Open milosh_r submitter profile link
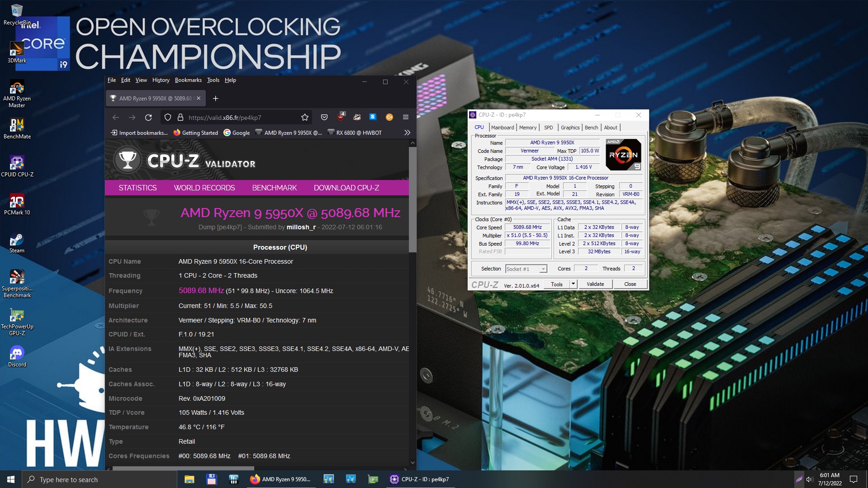The height and width of the screenshot is (488, 868). point(301,227)
